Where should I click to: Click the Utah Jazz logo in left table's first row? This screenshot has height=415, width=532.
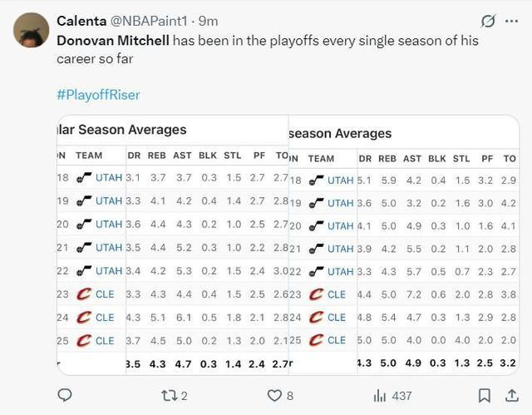(83, 179)
